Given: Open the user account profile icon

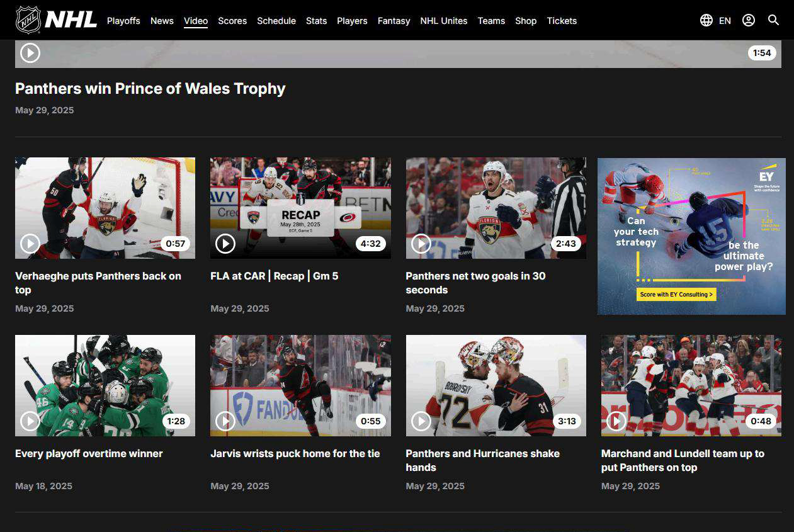Looking at the screenshot, I should (x=748, y=20).
